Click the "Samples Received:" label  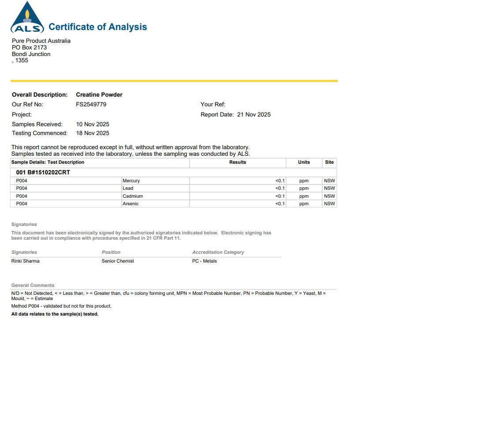[x=37, y=124]
